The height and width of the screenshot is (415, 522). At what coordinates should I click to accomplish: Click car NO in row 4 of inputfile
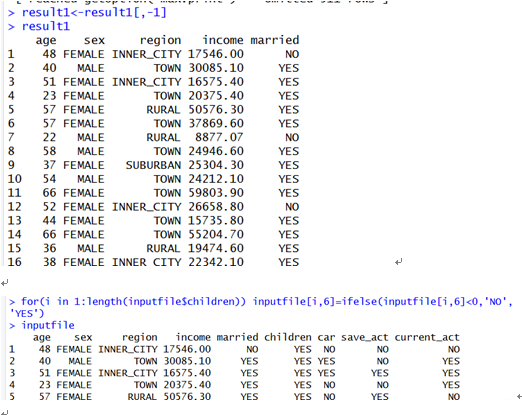329,385
